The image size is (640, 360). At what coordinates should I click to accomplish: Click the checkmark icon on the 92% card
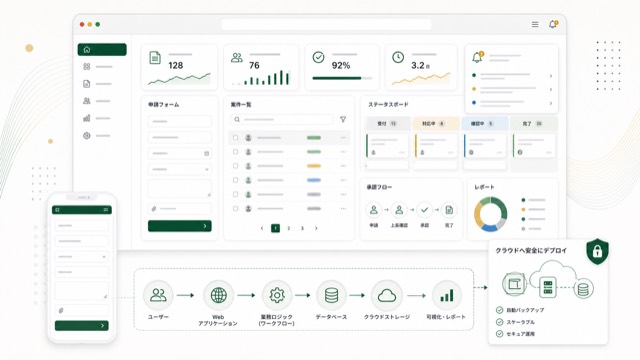pyautogui.click(x=318, y=57)
